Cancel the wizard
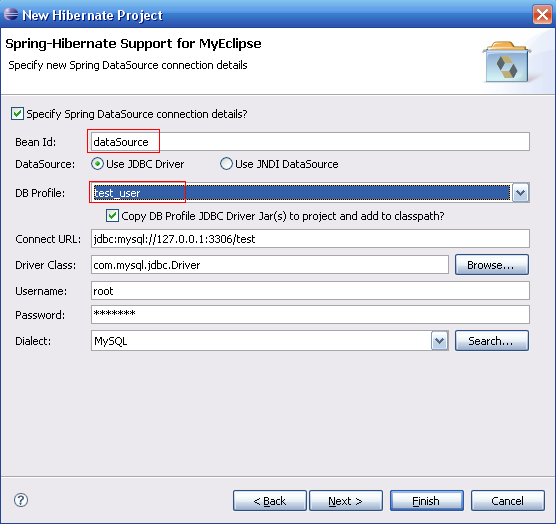Image resolution: width=556 pixels, height=524 pixels. pyautogui.click(x=508, y=501)
